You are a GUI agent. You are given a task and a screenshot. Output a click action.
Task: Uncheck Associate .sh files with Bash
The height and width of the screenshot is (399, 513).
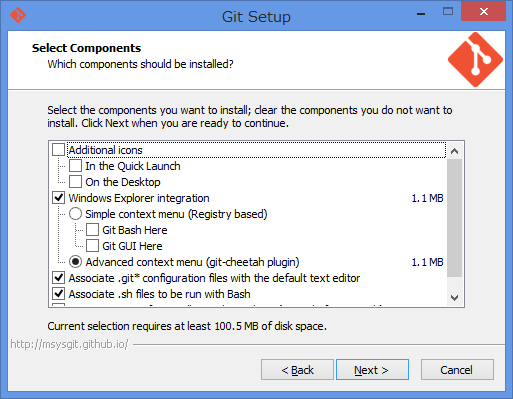point(59,294)
